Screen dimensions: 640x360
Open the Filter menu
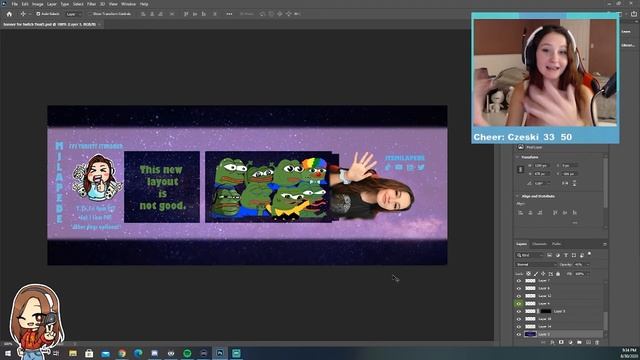[x=91, y=4]
